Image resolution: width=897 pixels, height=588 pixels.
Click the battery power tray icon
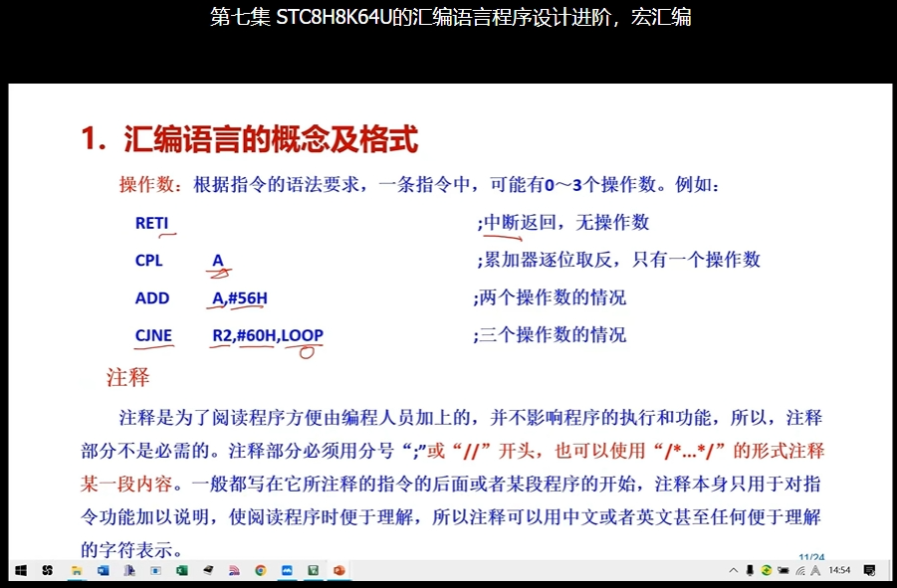[784, 570]
